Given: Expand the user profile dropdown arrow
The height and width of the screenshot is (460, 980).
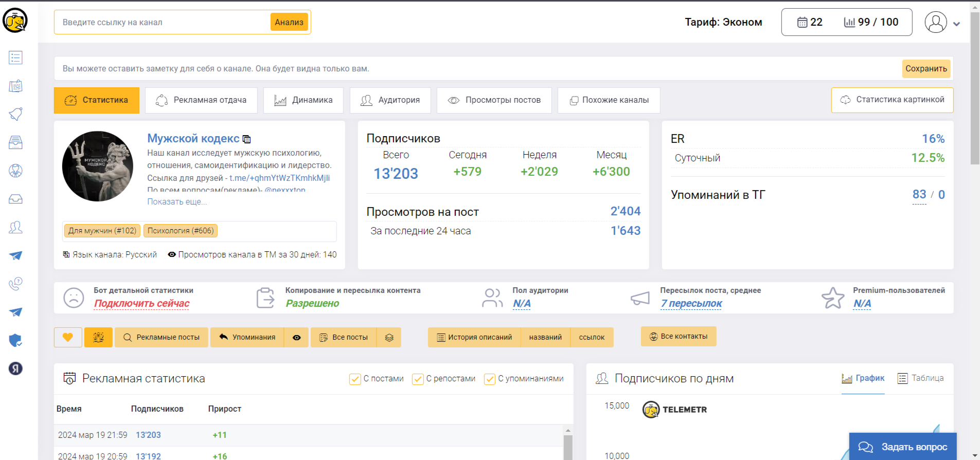Looking at the screenshot, I should point(956,24).
